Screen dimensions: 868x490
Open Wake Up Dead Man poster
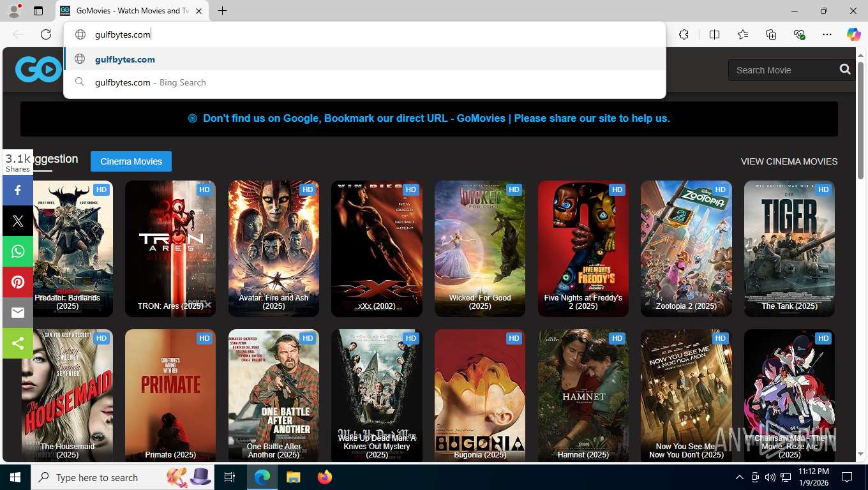[x=377, y=396]
